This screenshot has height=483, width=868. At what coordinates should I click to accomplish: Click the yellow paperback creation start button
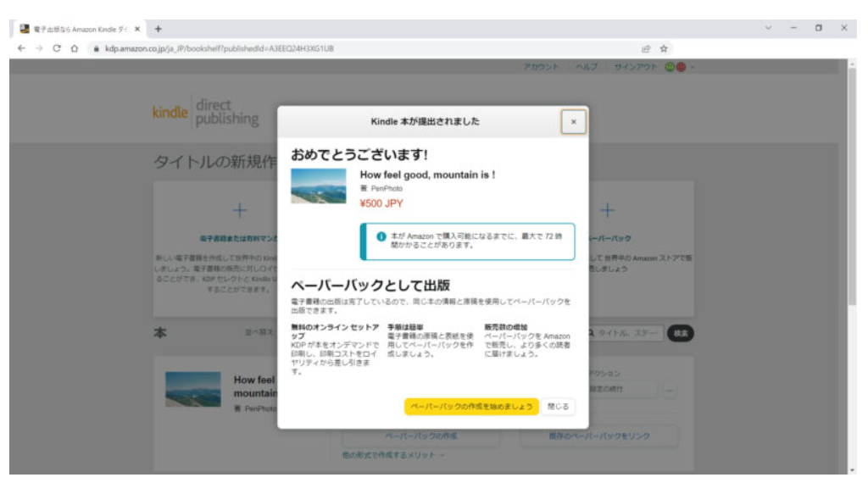tap(471, 407)
